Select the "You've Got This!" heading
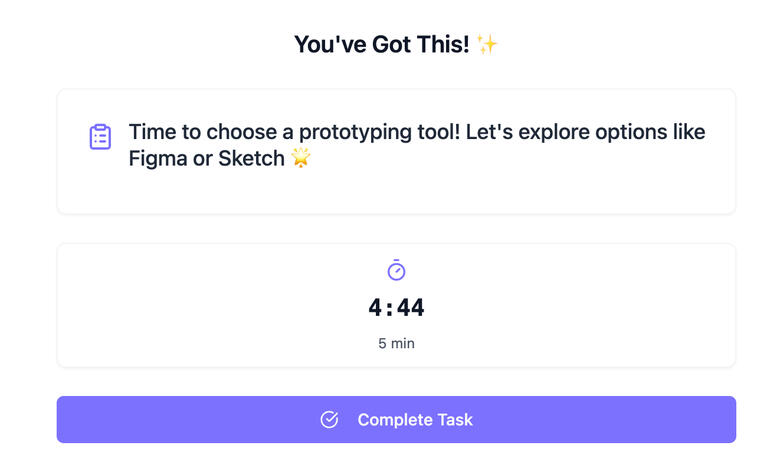 tap(381, 44)
